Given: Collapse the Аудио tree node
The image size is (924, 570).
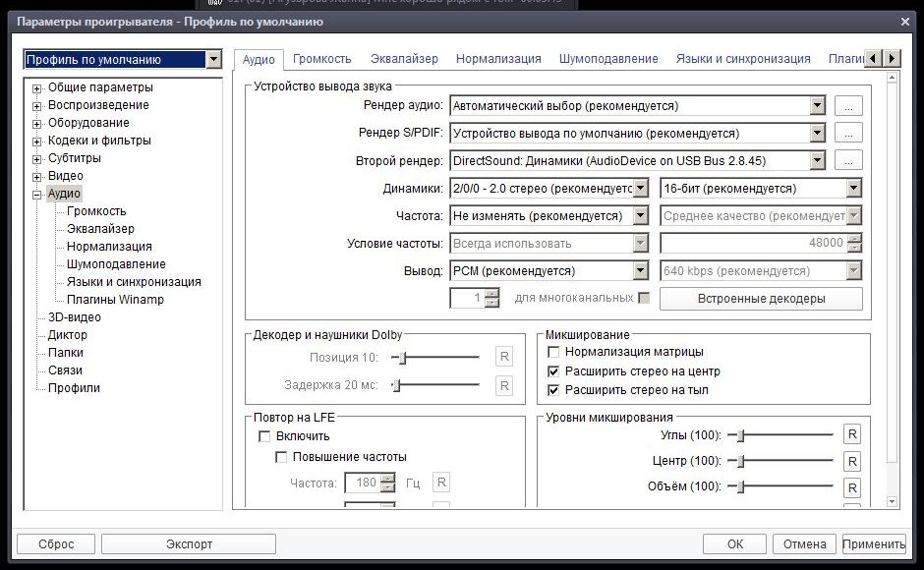Looking at the screenshot, I should [x=37, y=195].
